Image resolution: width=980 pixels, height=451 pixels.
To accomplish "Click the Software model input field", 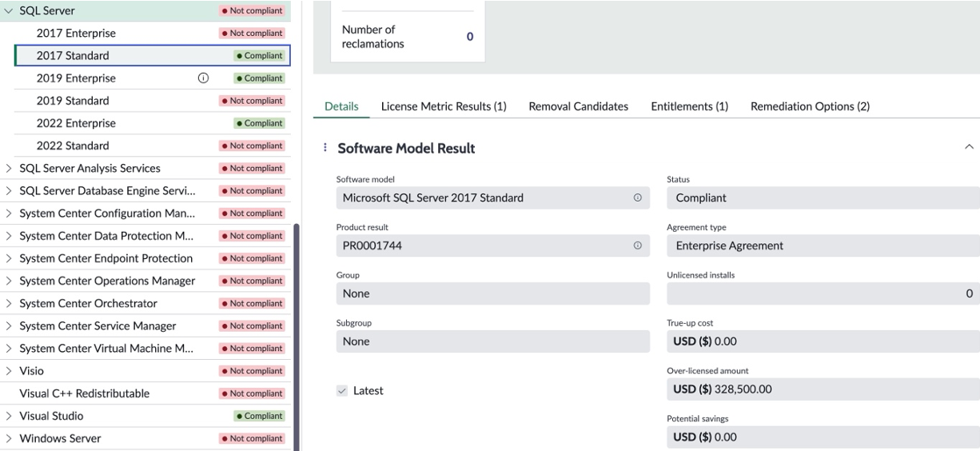I will pos(493,198).
